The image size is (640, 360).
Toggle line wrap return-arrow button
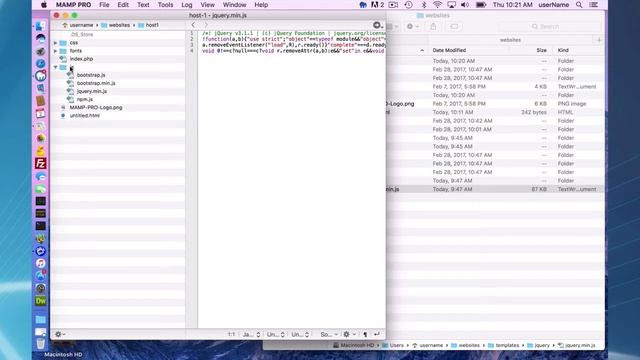point(376,334)
